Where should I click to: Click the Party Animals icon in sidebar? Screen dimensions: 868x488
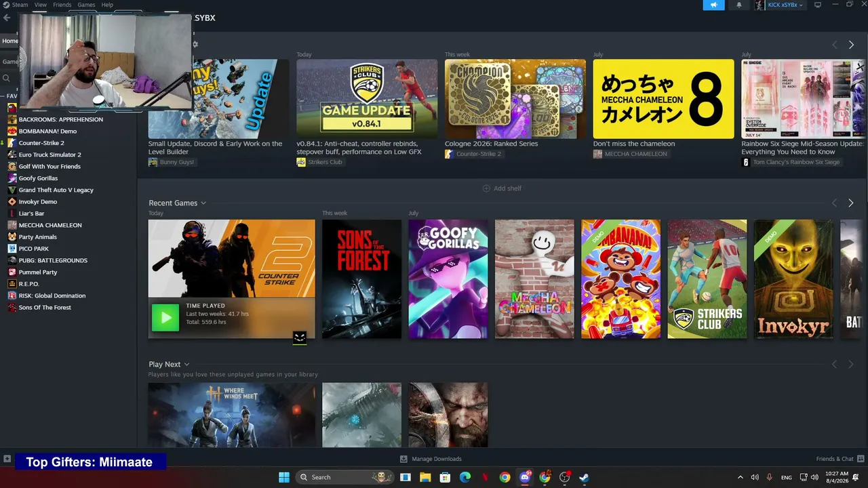tap(12, 237)
